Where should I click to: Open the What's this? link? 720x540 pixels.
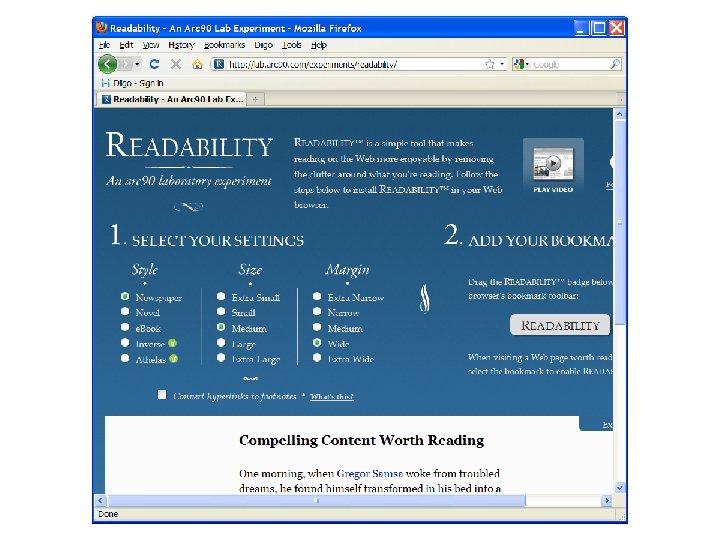tap(332, 397)
